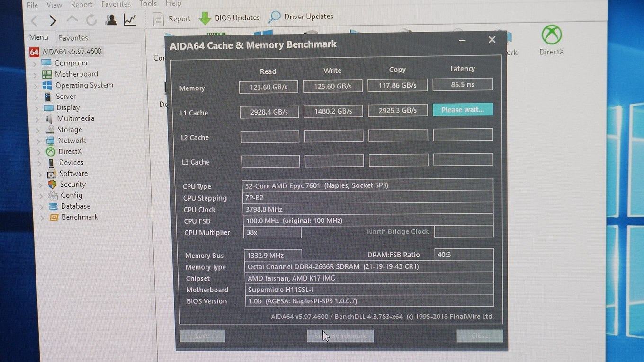Click the Please wait latency cell
The height and width of the screenshot is (362, 644).
[x=463, y=109]
